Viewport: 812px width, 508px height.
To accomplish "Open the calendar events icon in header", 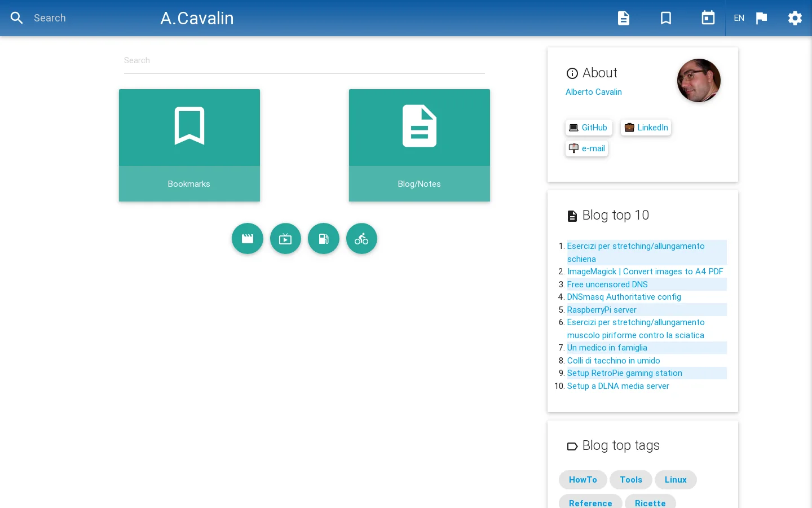I will click(x=708, y=18).
